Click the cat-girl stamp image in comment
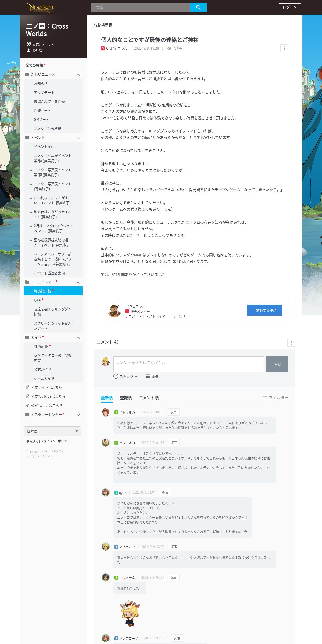Viewport: 322px width, 644px height. point(130,613)
